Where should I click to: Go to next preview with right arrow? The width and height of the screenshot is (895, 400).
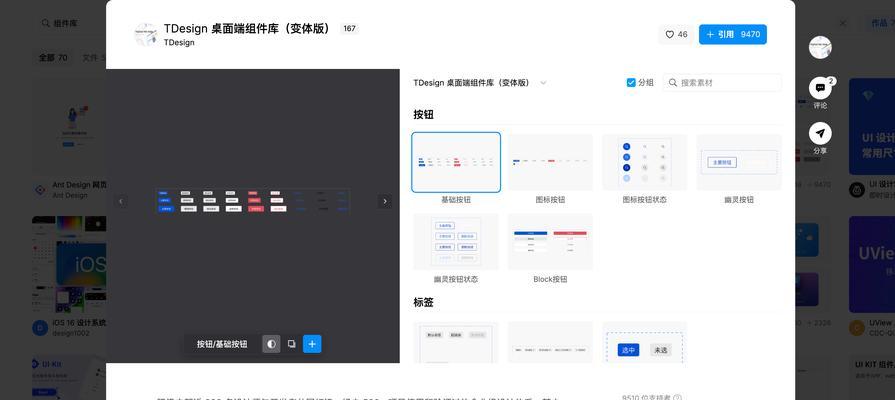click(x=385, y=201)
